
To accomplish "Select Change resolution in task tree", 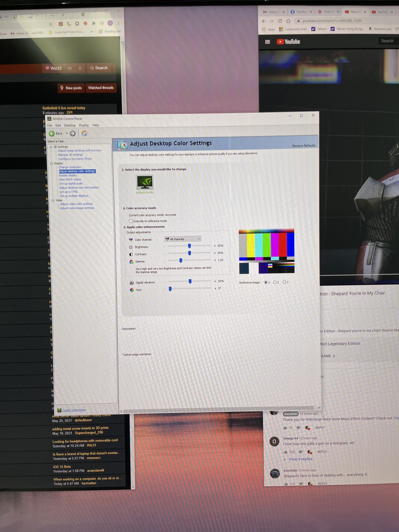I will pyautogui.click(x=70, y=167).
